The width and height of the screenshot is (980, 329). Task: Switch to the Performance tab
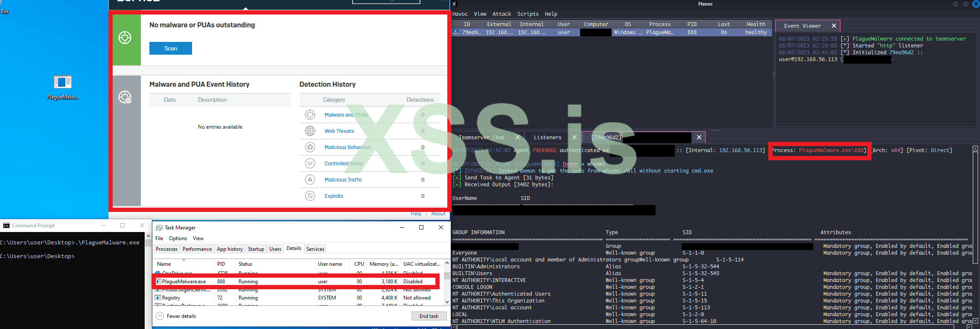[x=197, y=249]
